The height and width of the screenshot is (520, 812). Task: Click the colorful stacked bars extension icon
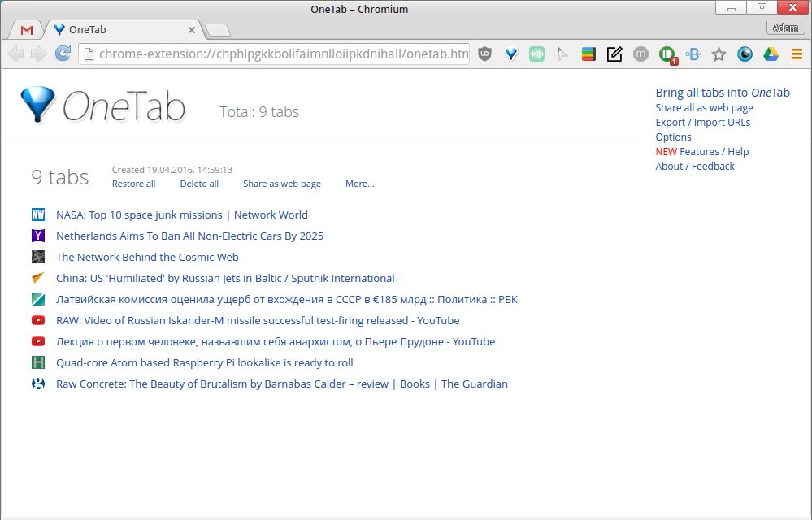tap(588, 54)
